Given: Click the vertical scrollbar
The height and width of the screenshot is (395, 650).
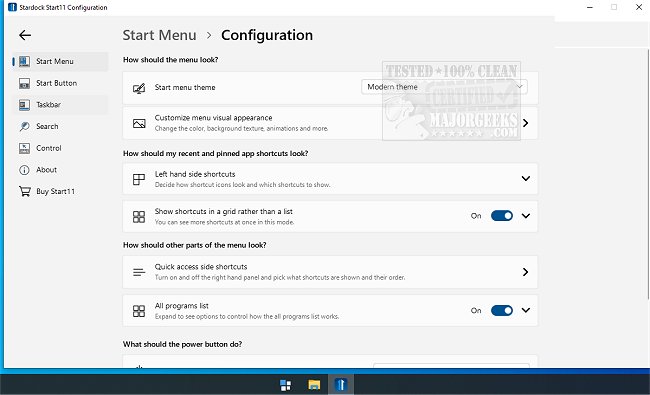Looking at the screenshot, I should click(648, 174).
